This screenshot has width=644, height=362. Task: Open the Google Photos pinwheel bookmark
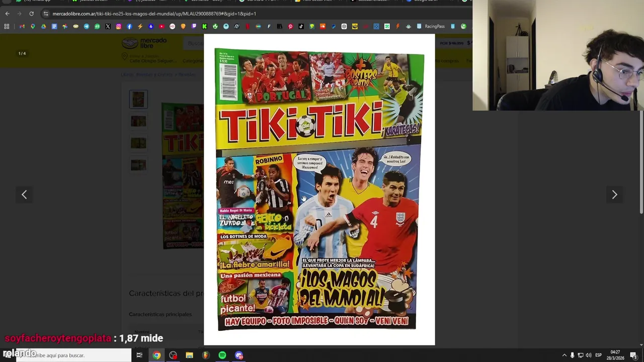(x=65, y=26)
